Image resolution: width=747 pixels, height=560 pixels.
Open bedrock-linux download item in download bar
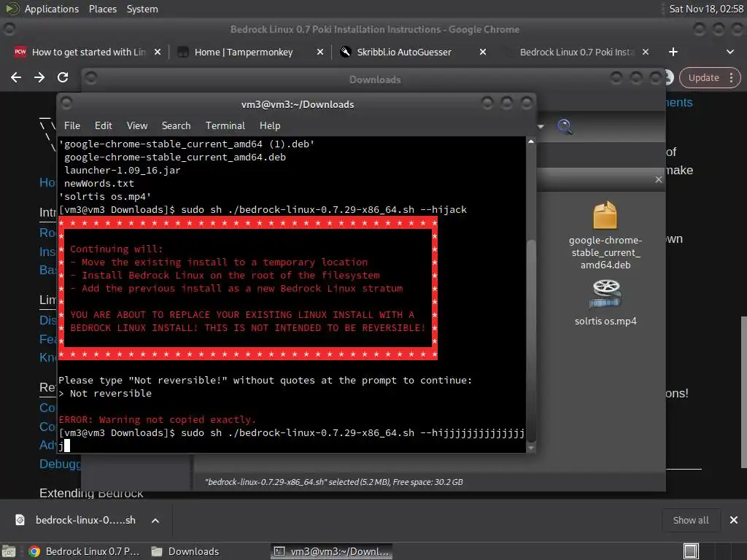click(x=85, y=520)
